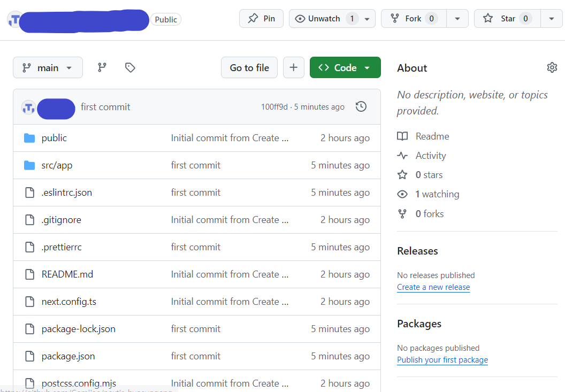Viewport: 565px width, 392px height.
Task: Click the forks network icon in sidebar
Action: pos(402,213)
